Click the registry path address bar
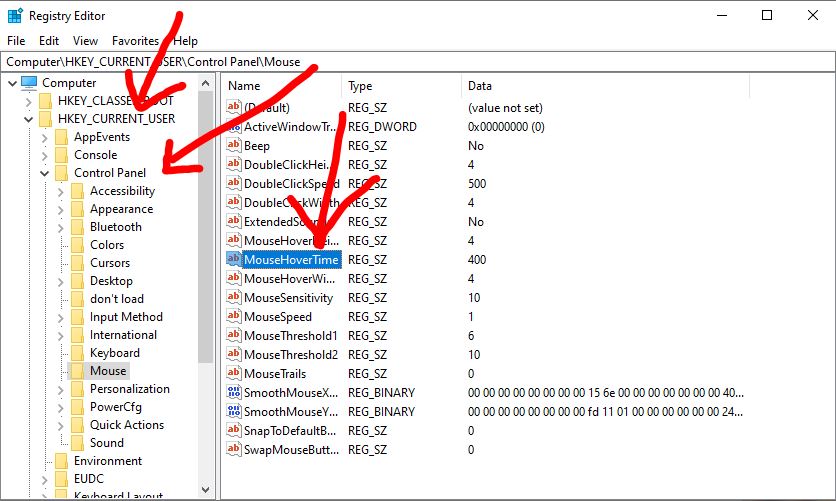The image size is (836, 501). click(x=418, y=62)
